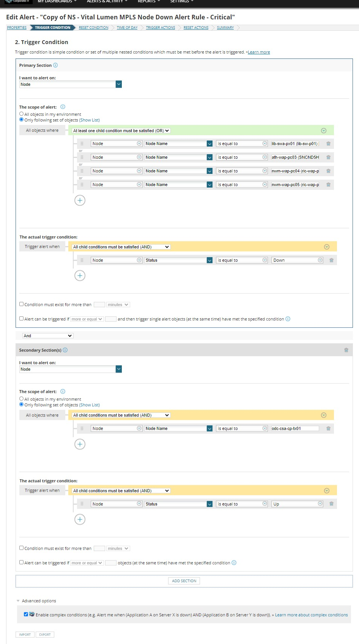Go to Time of Day step

click(127, 28)
